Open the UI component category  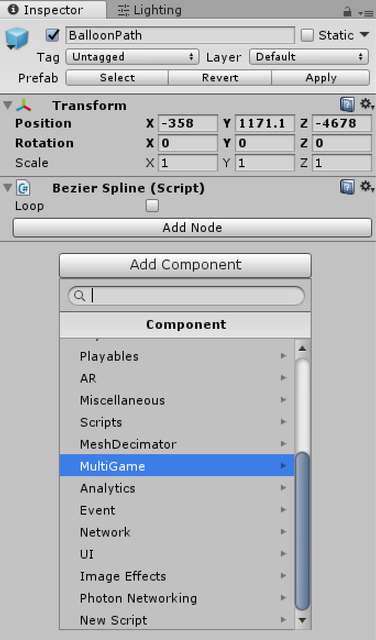(x=177, y=554)
